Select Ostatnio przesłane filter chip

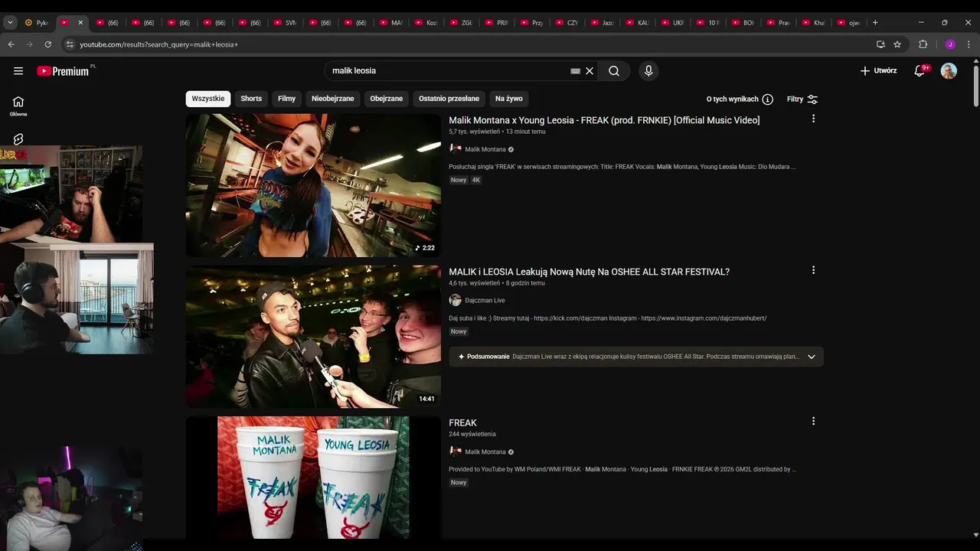(x=449, y=99)
